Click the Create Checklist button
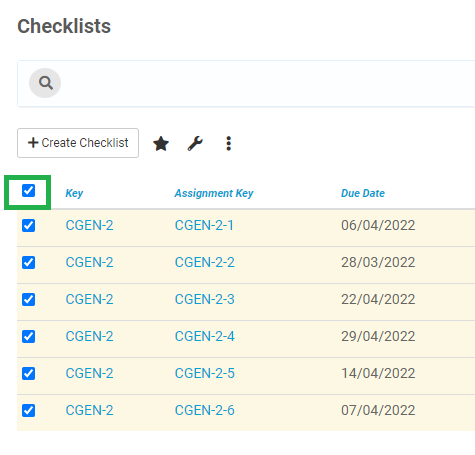 [x=78, y=143]
